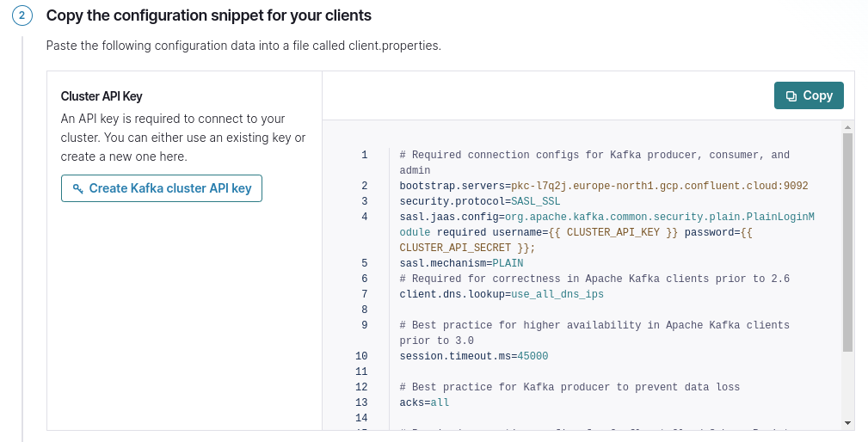The image size is (868, 442).
Task: Click the acks=all line
Action: point(424,402)
